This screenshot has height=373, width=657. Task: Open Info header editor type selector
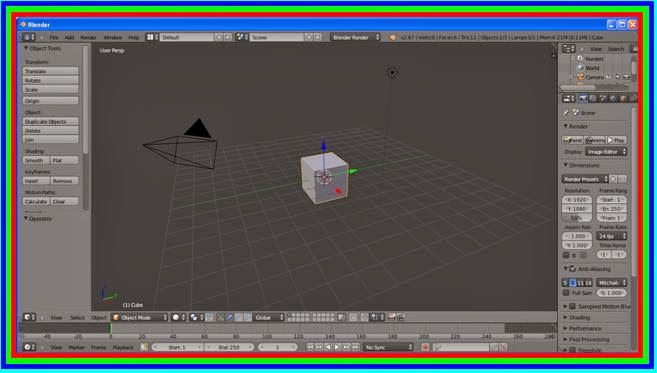click(x=29, y=37)
